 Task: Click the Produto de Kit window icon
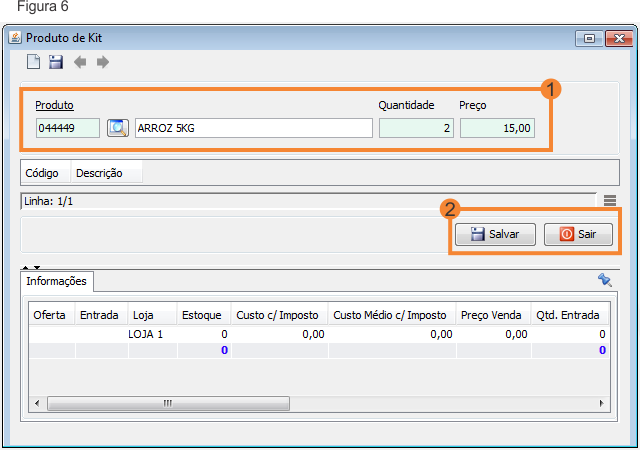[x=15, y=38]
